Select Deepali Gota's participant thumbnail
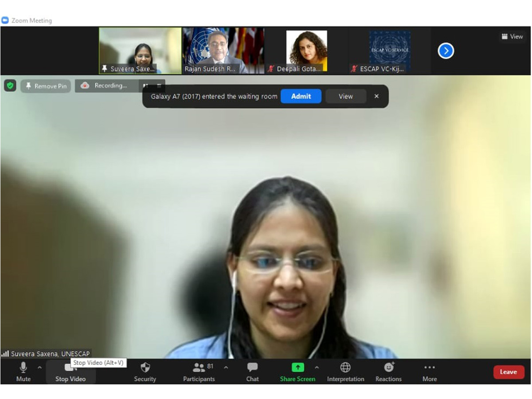Viewport: 532px width, 399px height. (x=306, y=51)
